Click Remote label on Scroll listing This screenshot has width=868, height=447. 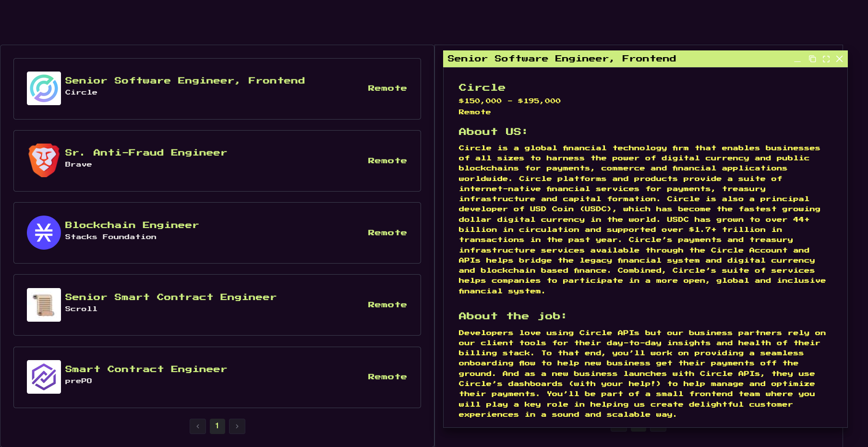point(387,305)
